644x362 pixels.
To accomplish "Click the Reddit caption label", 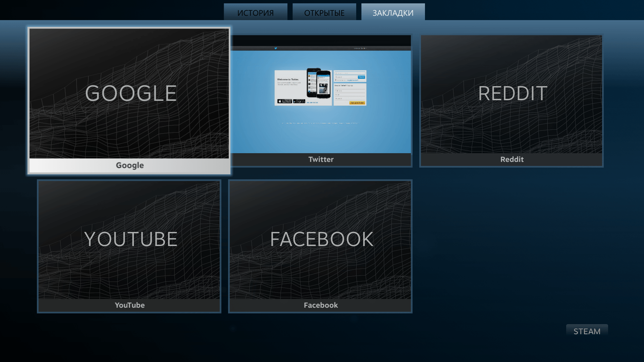I will tap(512, 160).
